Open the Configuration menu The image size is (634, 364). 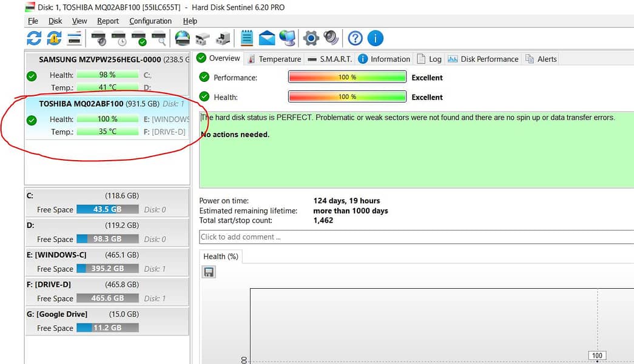[x=150, y=21]
